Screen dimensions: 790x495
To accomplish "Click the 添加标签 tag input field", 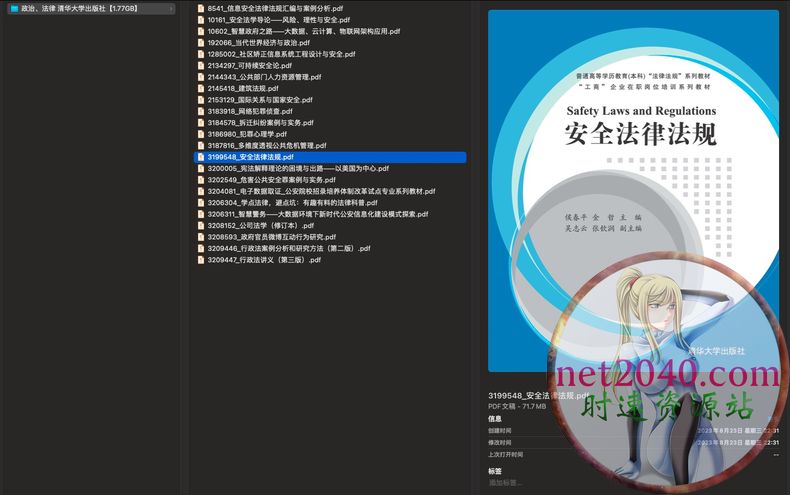I will pos(506,483).
